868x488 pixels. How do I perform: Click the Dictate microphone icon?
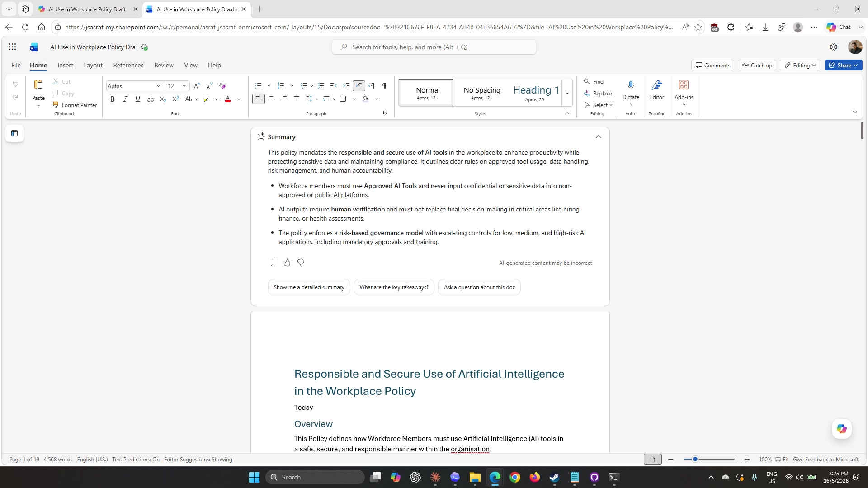[x=631, y=85]
